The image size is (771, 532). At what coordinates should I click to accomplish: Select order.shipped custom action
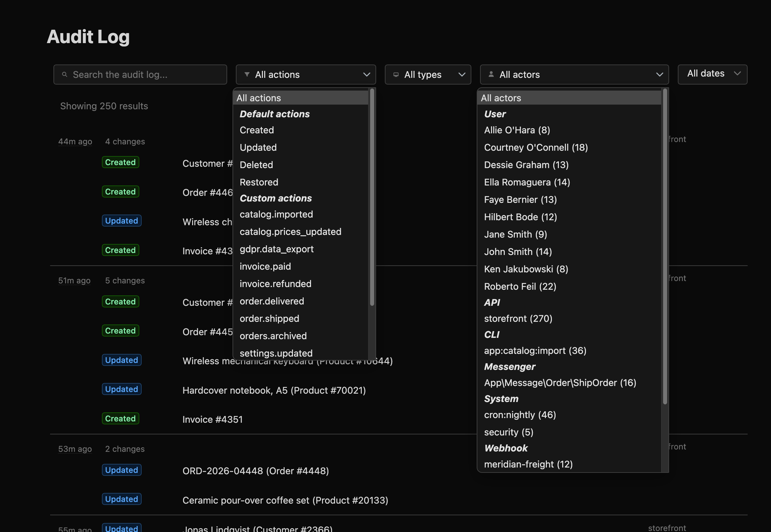pyautogui.click(x=301, y=318)
